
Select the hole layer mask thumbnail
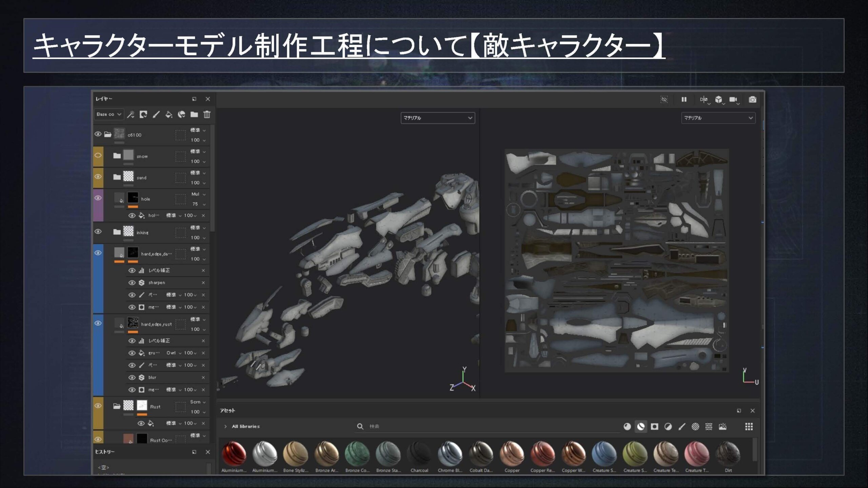[x=133, y=198]
